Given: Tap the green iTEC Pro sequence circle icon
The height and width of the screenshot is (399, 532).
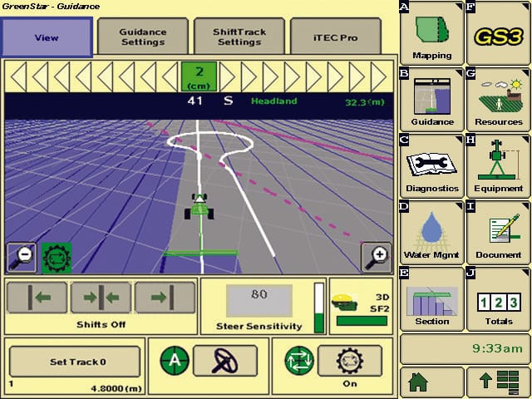Looking at the screenshot, I should 299,361.
